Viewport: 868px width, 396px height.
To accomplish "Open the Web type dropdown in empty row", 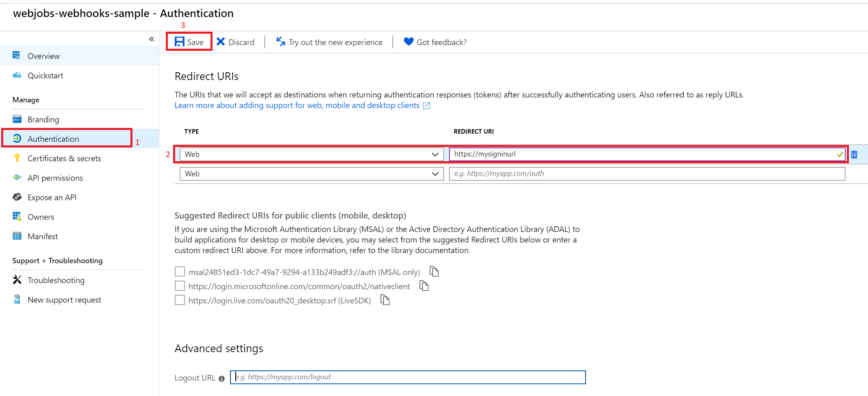I will point(312,174).
